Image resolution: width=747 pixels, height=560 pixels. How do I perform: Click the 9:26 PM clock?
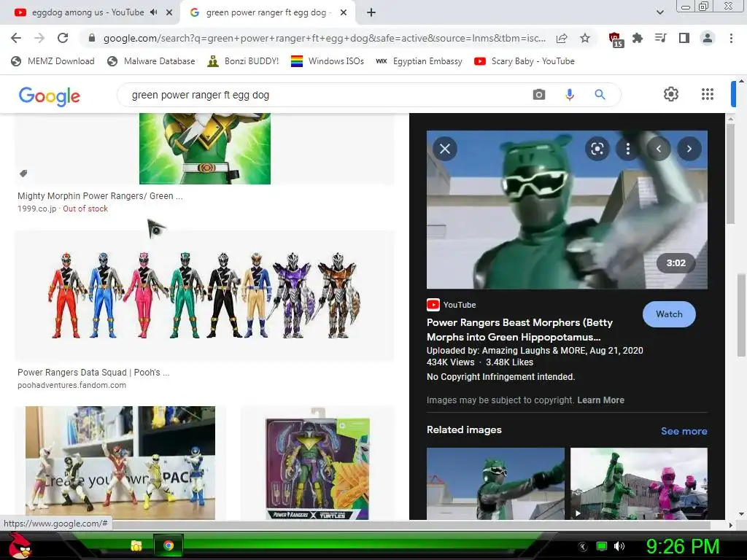[683, 546]
